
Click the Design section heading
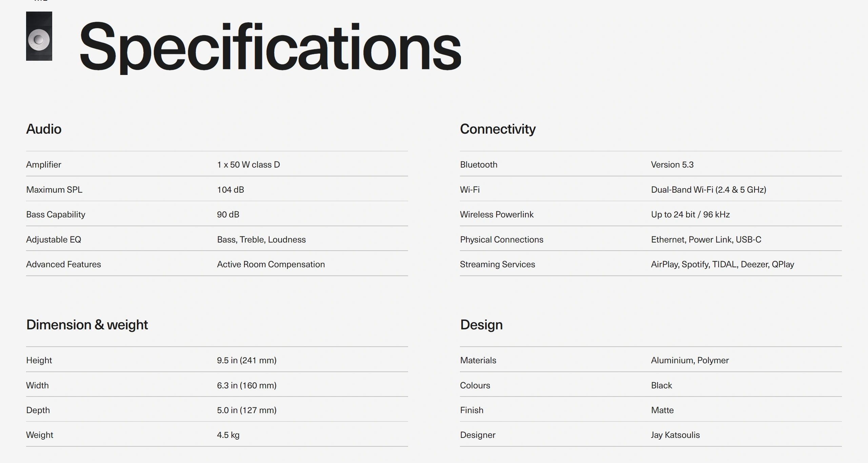point(481,325)
